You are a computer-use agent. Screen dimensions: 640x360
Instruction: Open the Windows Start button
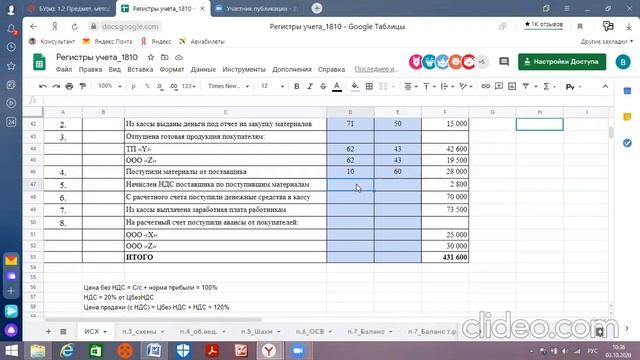[11, 351]
